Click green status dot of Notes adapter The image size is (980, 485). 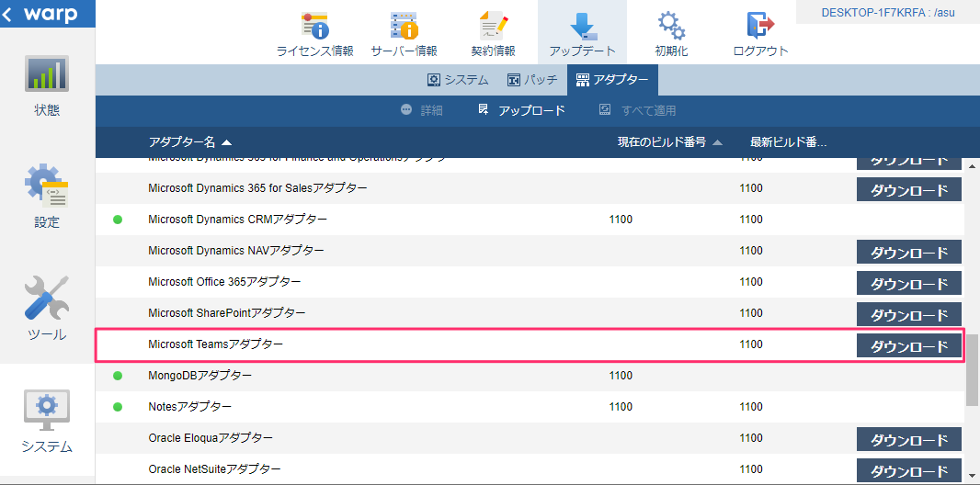[118, 407]
